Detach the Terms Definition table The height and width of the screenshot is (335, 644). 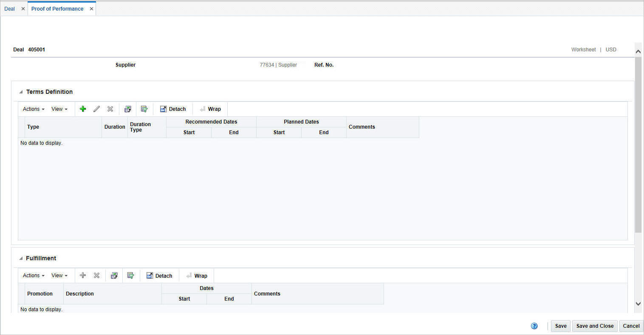tap(173, 109)
